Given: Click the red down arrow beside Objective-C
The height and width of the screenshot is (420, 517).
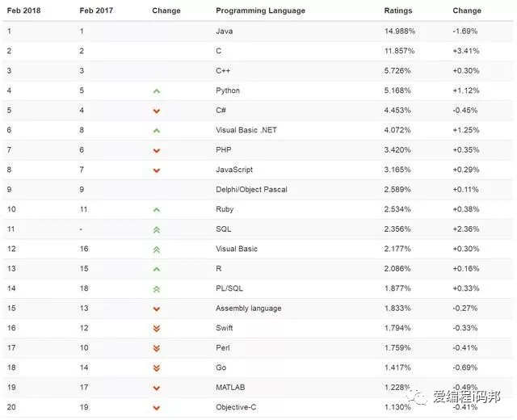Looking at the screenshot, I should (x=157, y=408).
